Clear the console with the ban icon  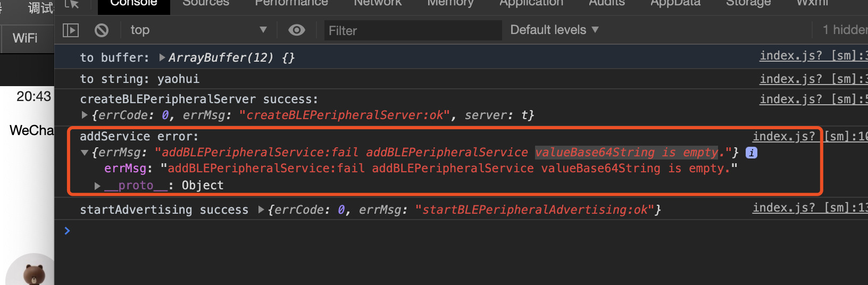pyautogui.click(x=102, y=30)
